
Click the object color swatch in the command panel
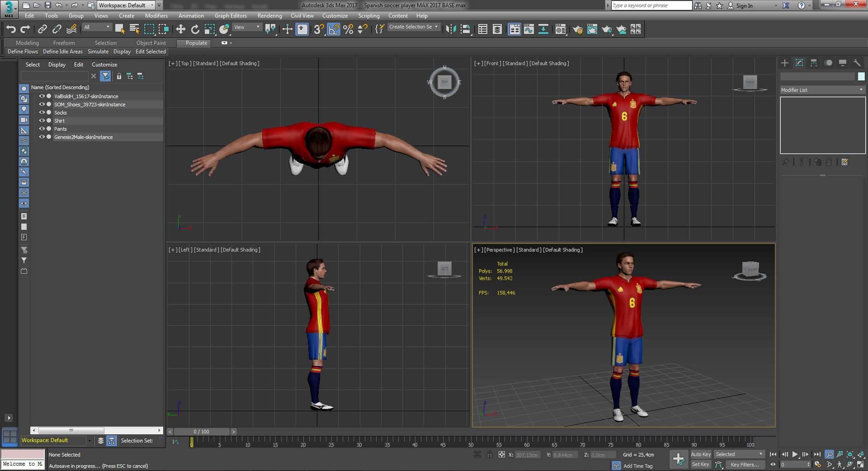point(861,76)
